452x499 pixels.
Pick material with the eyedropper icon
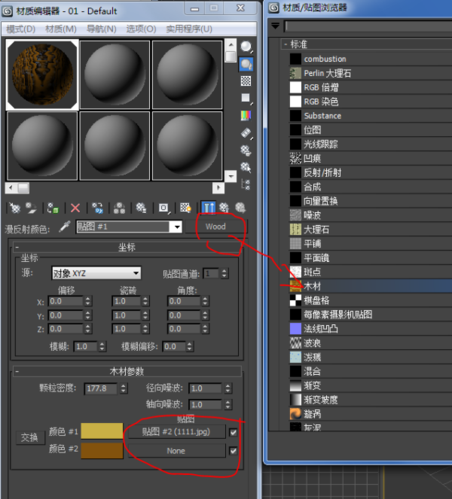tap(65, 226)
